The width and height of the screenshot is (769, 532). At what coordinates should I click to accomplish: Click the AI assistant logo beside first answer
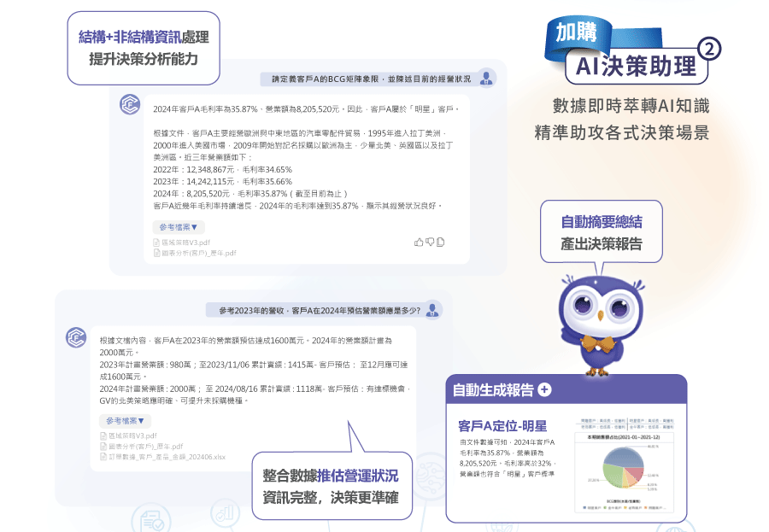click(130, 104)
